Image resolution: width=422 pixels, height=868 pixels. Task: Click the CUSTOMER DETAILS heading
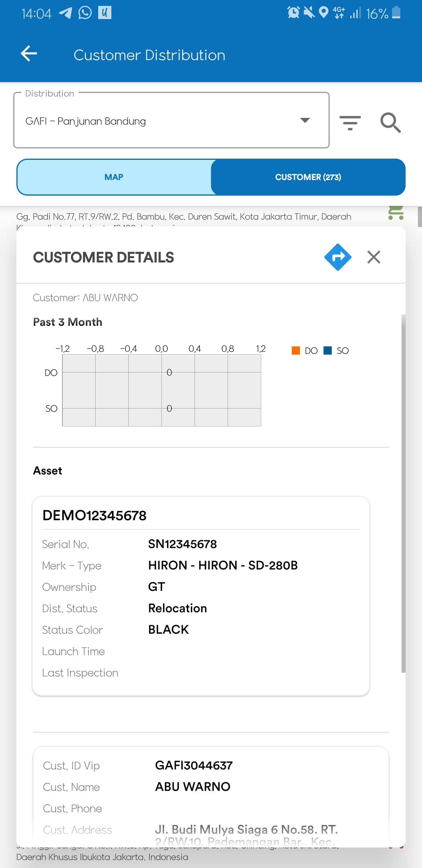click(x=103, y=257)
